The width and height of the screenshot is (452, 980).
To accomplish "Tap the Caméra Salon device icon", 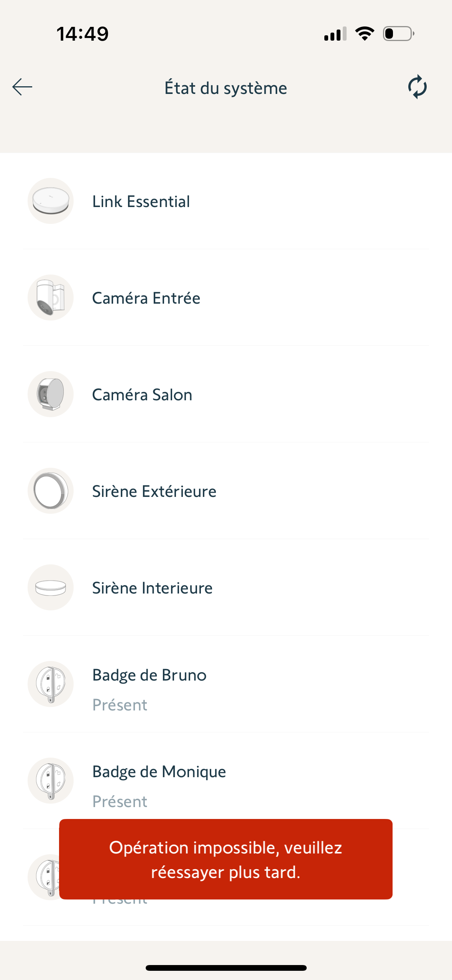I will [x=51, y=394].
